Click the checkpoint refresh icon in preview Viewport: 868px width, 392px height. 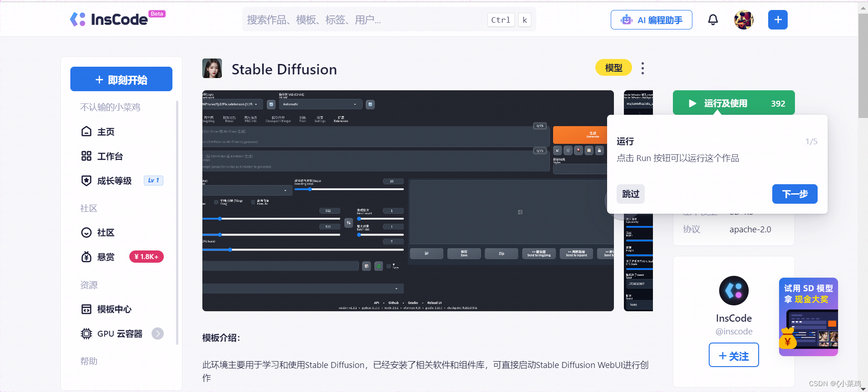tap(271, 104)
